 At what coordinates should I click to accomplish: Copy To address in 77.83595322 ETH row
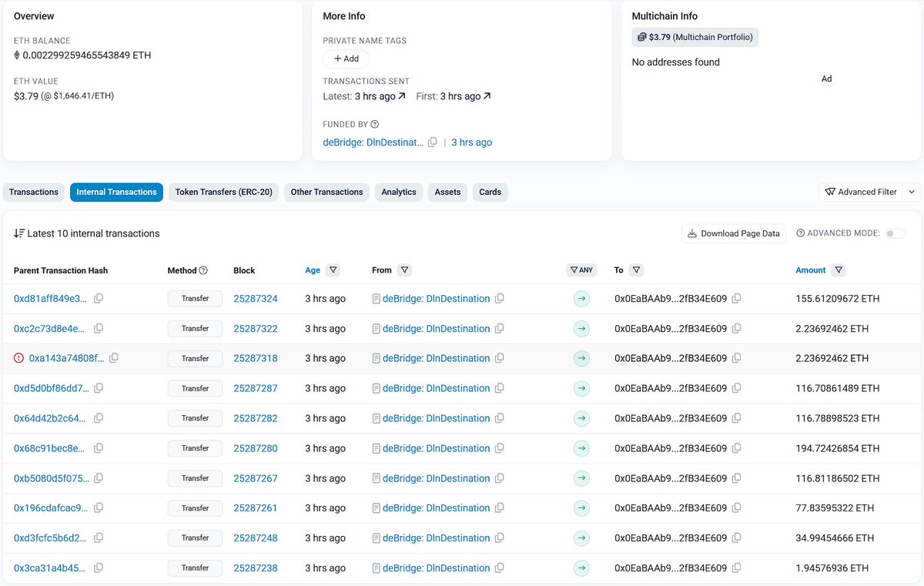click(737, 508)
